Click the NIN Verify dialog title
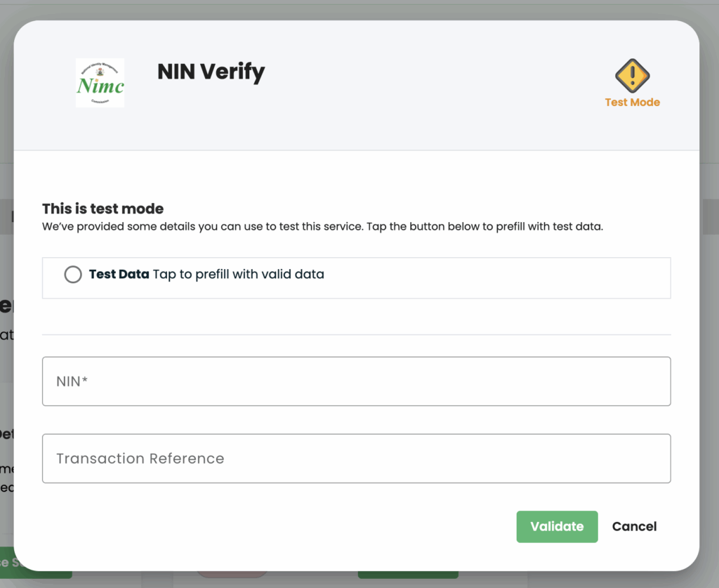 [211, 72]
